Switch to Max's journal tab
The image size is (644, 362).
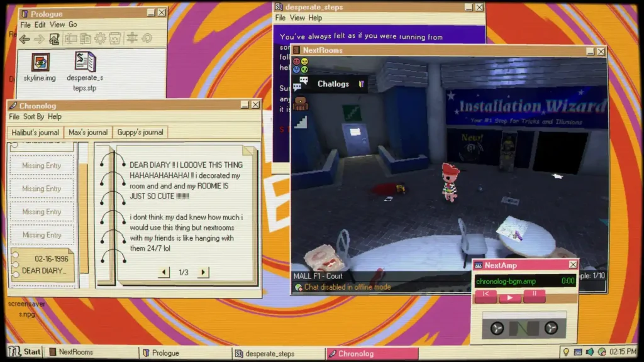click(88, 133)
